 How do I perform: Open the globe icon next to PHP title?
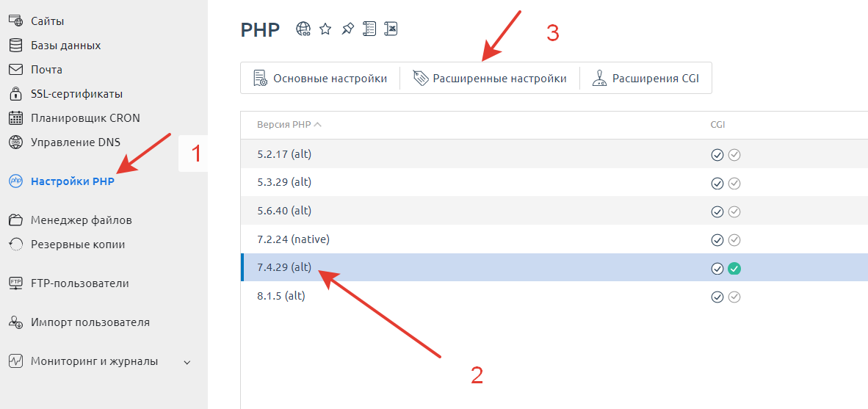[x=303, y=29]
